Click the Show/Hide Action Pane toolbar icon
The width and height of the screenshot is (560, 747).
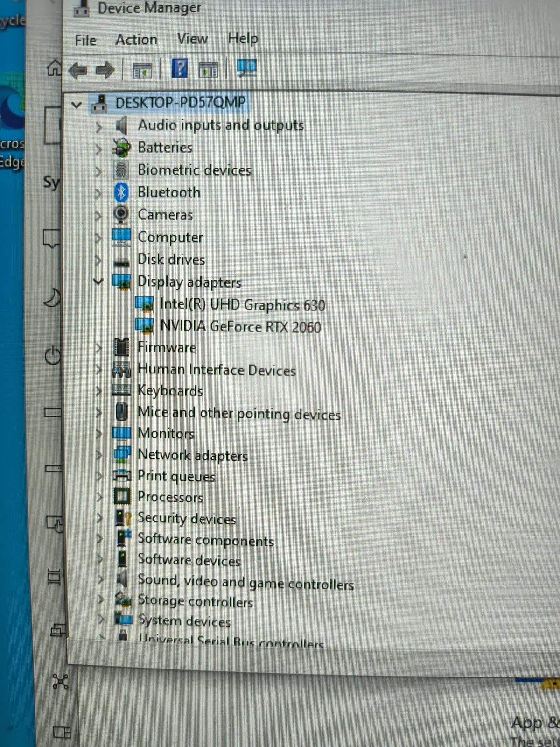208,70
